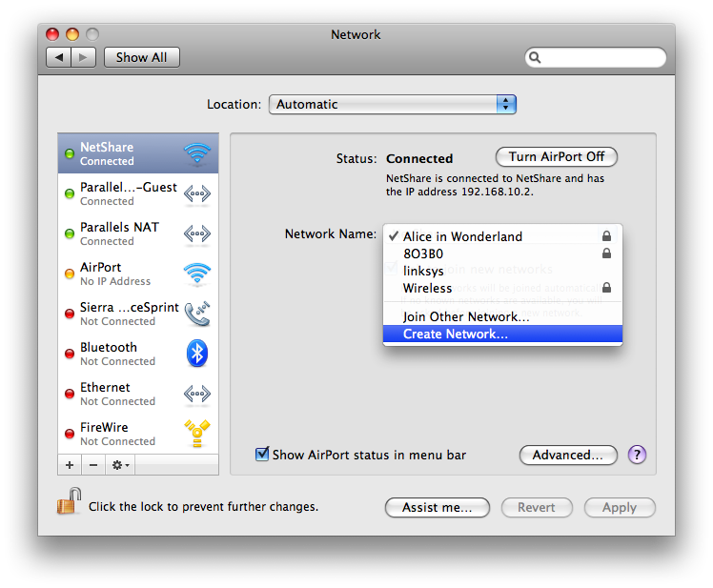The image size is (713, 588).
Task: Click the orange status dot for AirPort
Action: pos(70,274)
